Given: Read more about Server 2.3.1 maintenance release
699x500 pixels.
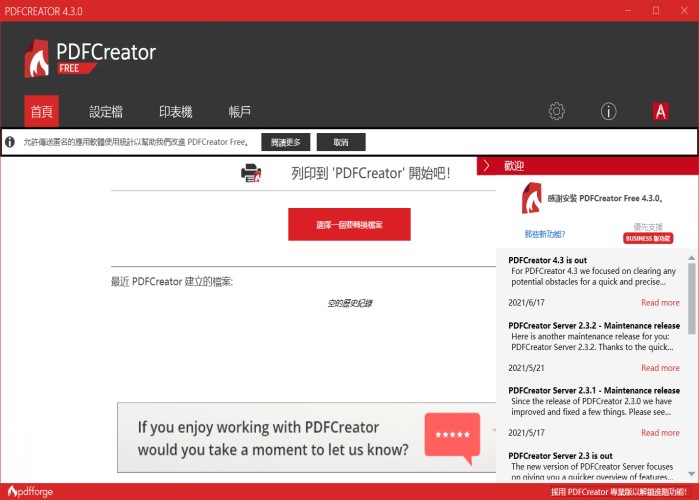Looking at the screenshot, I should [660, 433].
